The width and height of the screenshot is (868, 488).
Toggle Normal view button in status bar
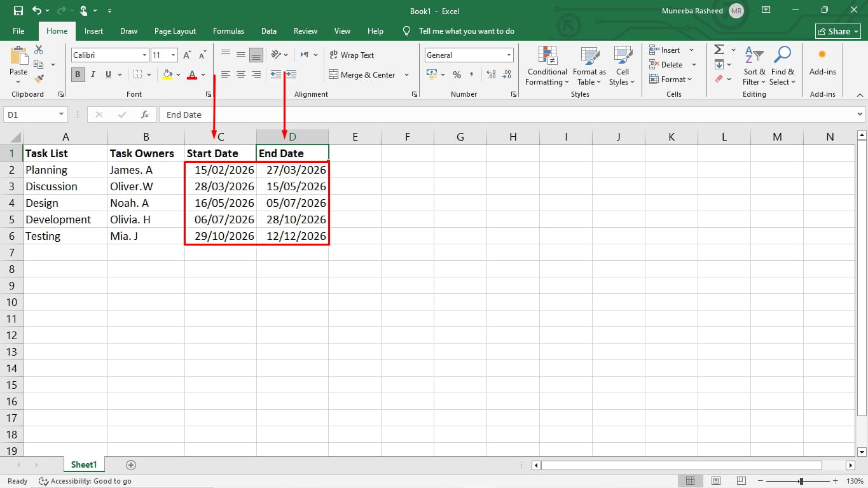pos(691,481)
